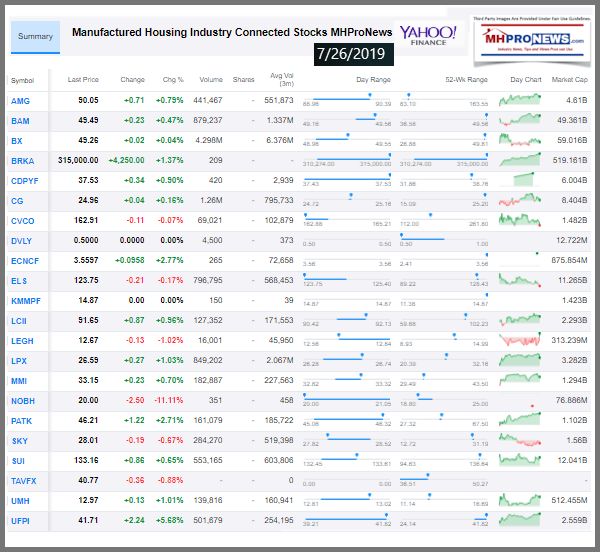The height and width of the screenshot is (552, 600).
Task: Open the Summary tab
Action: click(x=35, y=37)
